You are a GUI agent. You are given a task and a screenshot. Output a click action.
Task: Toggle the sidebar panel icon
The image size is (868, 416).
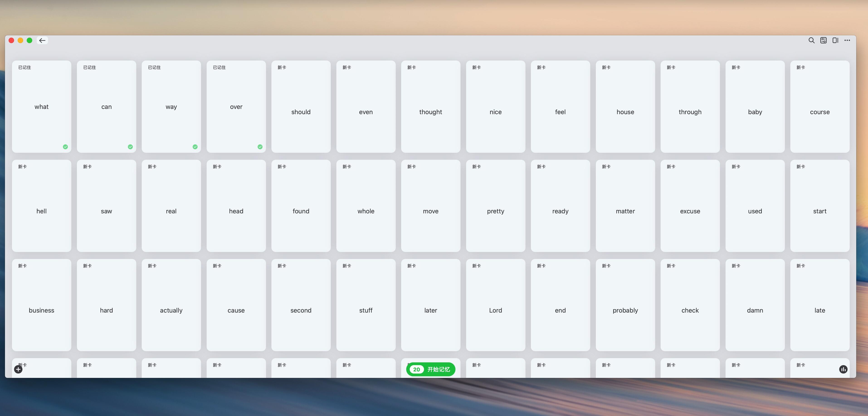pyautogui.click(x=835, y=40)
